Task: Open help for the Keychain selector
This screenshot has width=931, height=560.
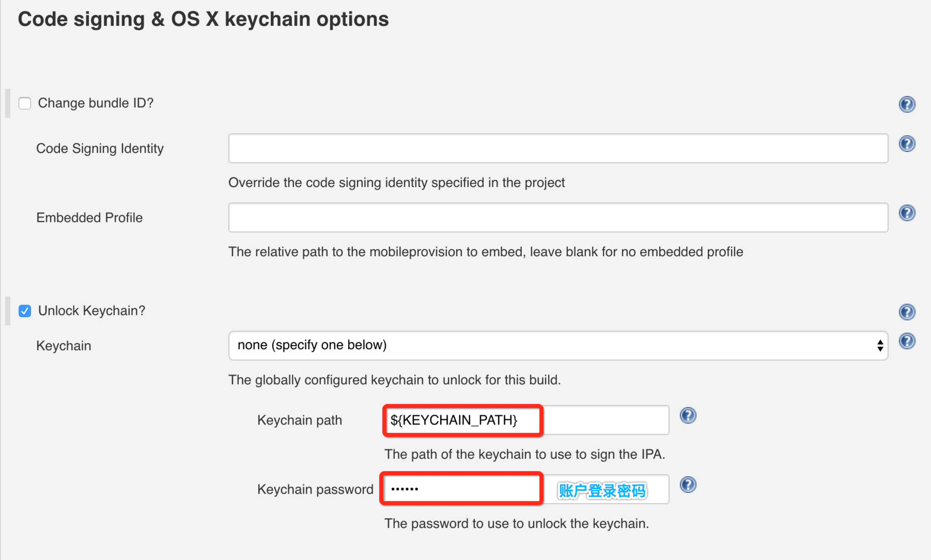Action: click(907, 341)
